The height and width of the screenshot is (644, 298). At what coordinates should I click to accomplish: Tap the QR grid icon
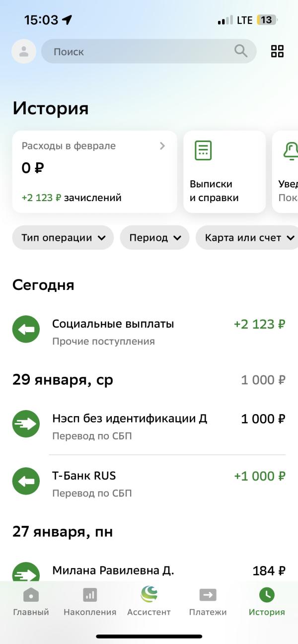(277, 51)
